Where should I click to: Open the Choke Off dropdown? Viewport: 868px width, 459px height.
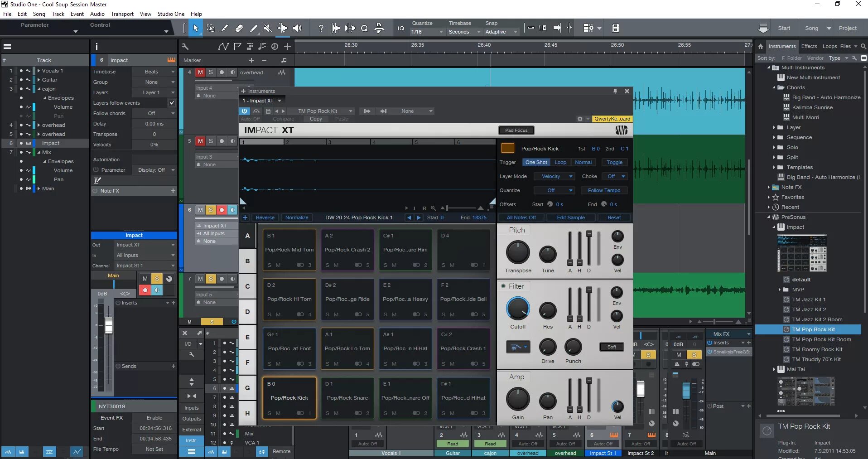pyautogui.click(x=615, y=176)
